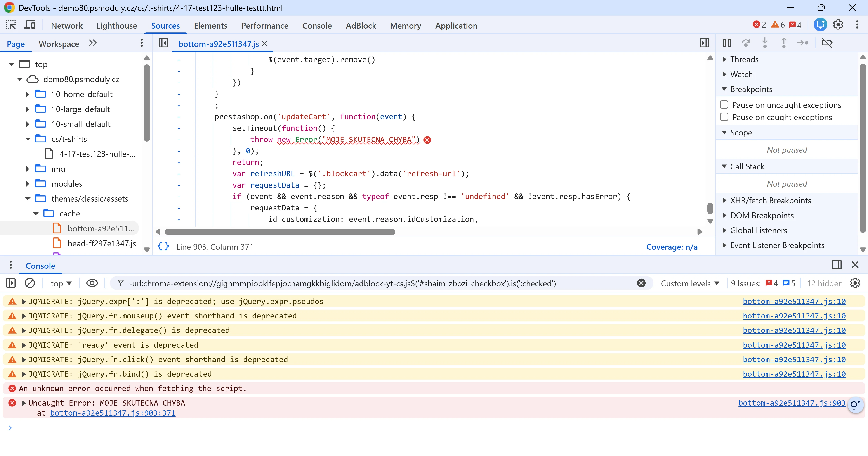Screen dimensions: 868x456
Task: Collapse the cache folder in file tree
Action: [36, 213]
